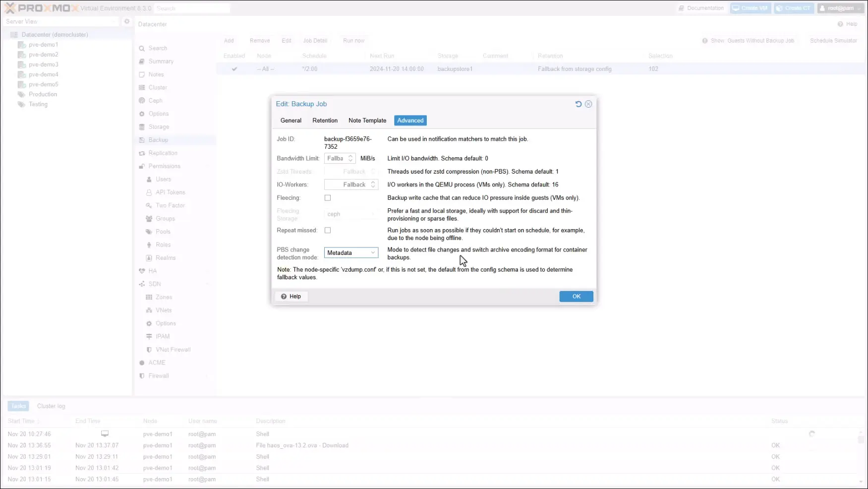
Task: Click the Cluster icon in the Datacenter menu
Action: click(142, 87)
